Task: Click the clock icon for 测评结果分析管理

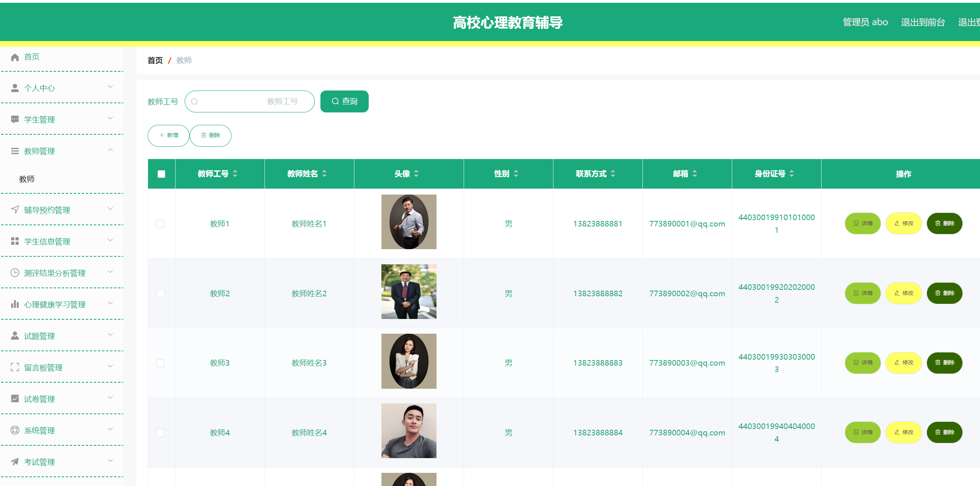Action: 15,273
